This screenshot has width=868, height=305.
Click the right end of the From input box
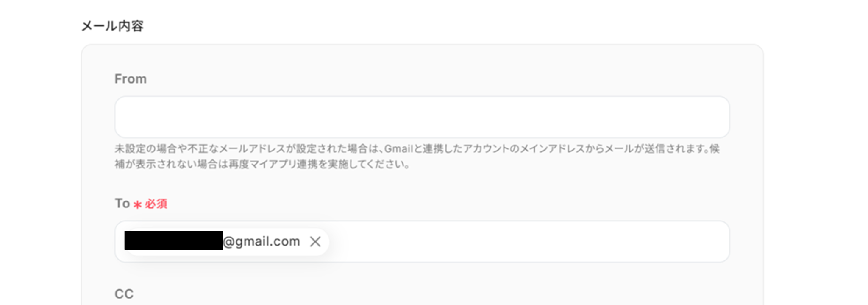click(x=716, y=117)
